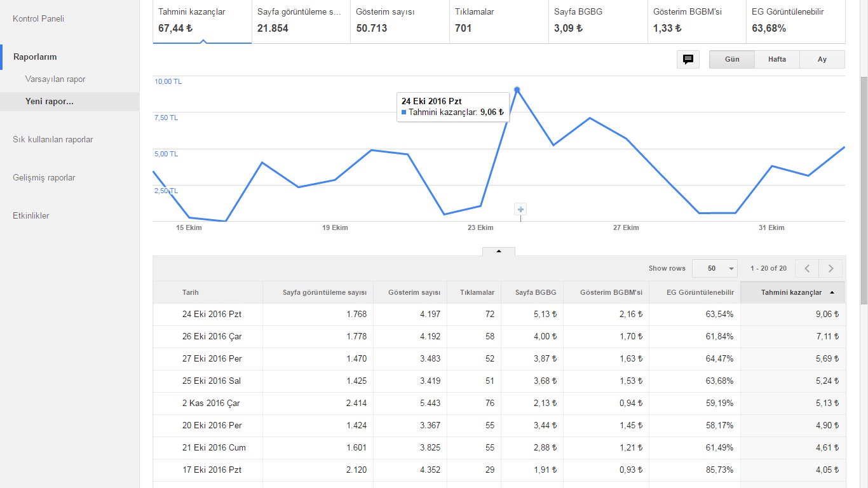Sort by Tahmini kazançlar column arrow
Image resolution: width=868 pixels, height=488 pixels.
[832, 292]
